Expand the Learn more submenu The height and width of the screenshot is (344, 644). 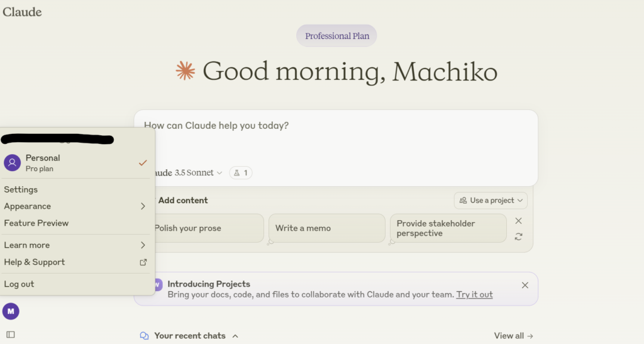coord(75,245)
